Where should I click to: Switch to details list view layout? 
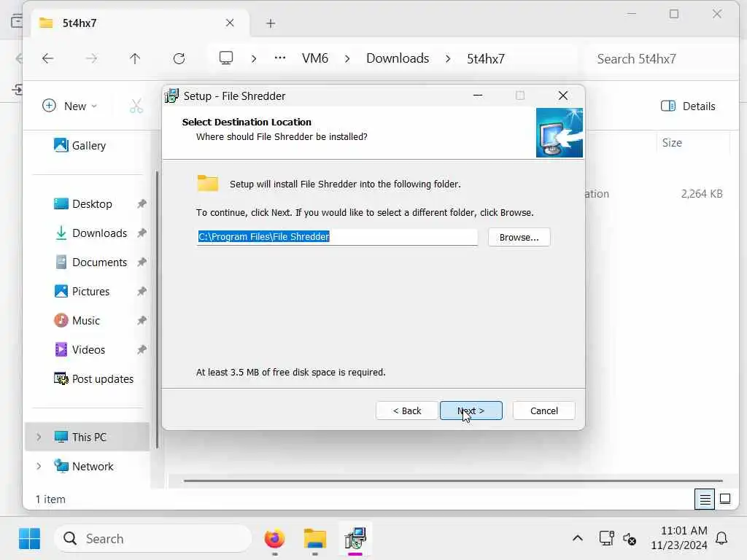[x=705, y=499]
